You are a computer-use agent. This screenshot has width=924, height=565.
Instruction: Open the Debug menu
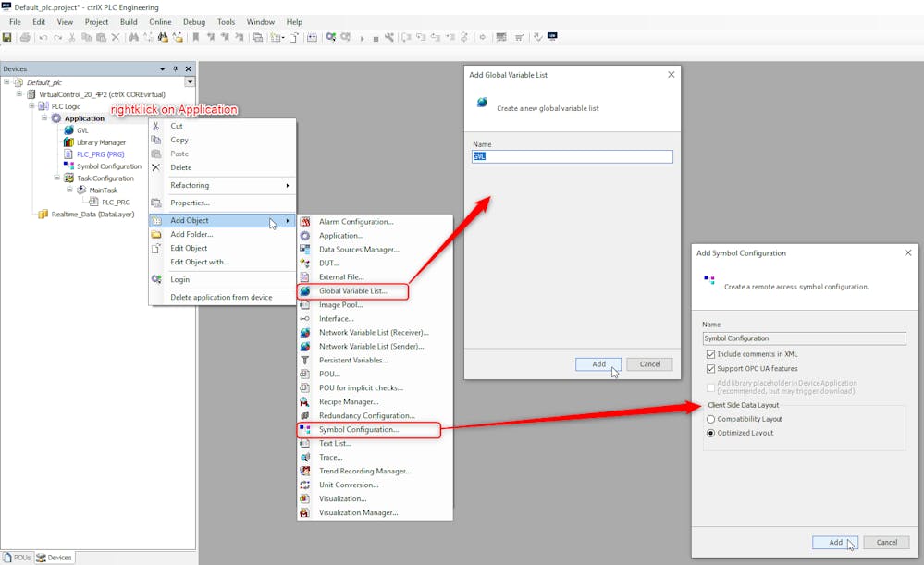(194, 22)
